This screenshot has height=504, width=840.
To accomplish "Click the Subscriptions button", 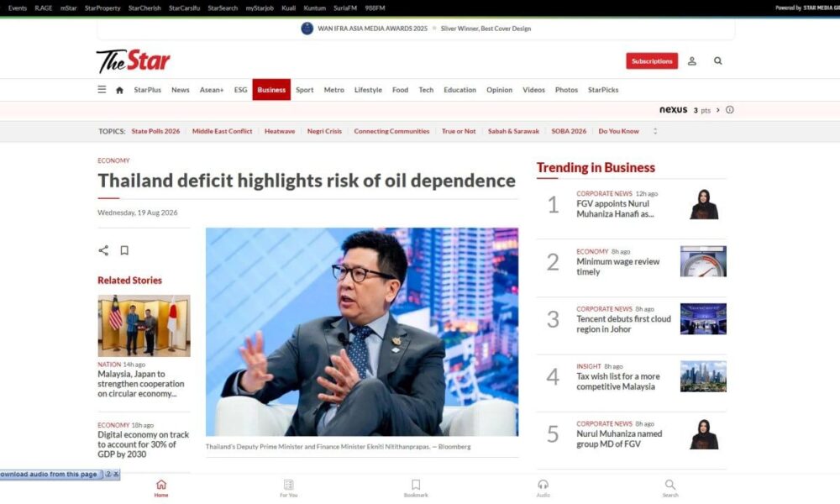I will 652,61.
